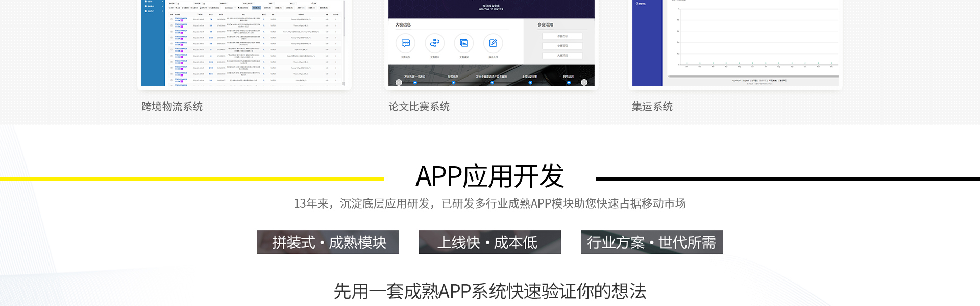Open the 跨境物流系统 screenshot thumbnail
980x306 pixels.
[x=244, y=43]
